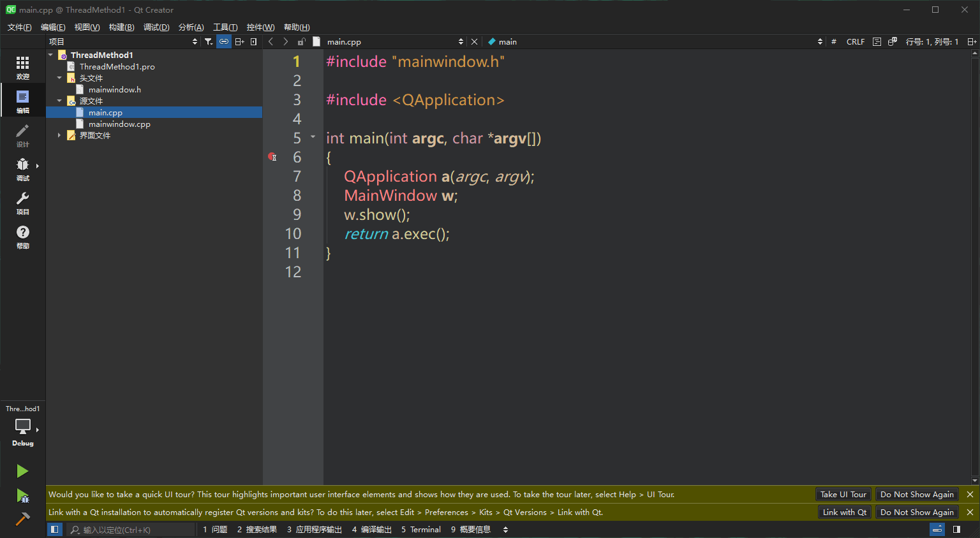980x538 pixels.
Task: Toggle file lock icon in editor toolbar
Action: [x=301, y=41]
